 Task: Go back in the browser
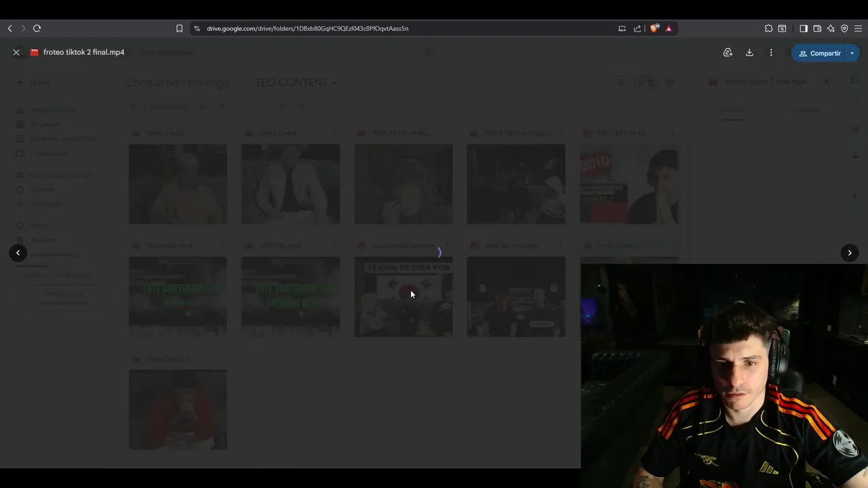point(9,28)
